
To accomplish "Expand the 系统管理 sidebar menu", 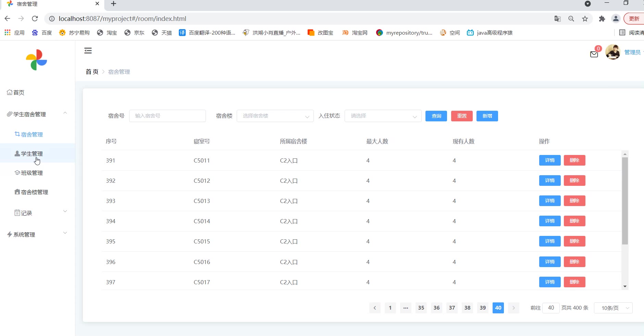I will (x=37, y=235).
